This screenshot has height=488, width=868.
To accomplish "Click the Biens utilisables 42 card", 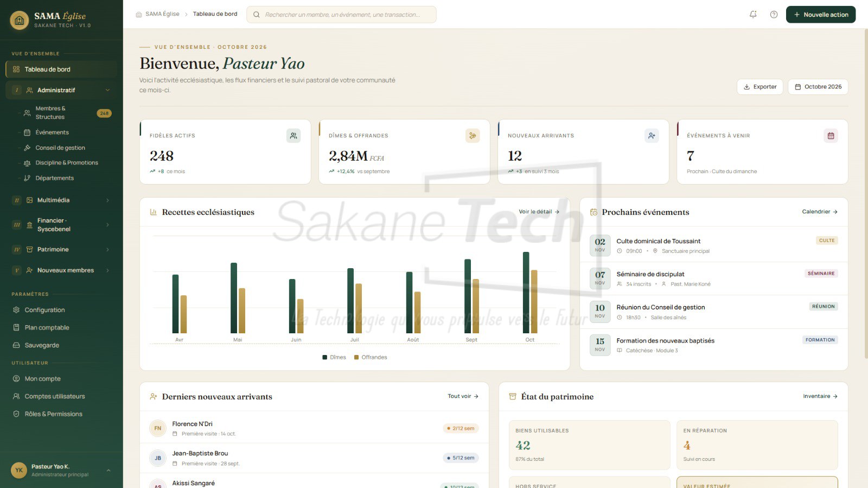I will [x=589, y=445].
